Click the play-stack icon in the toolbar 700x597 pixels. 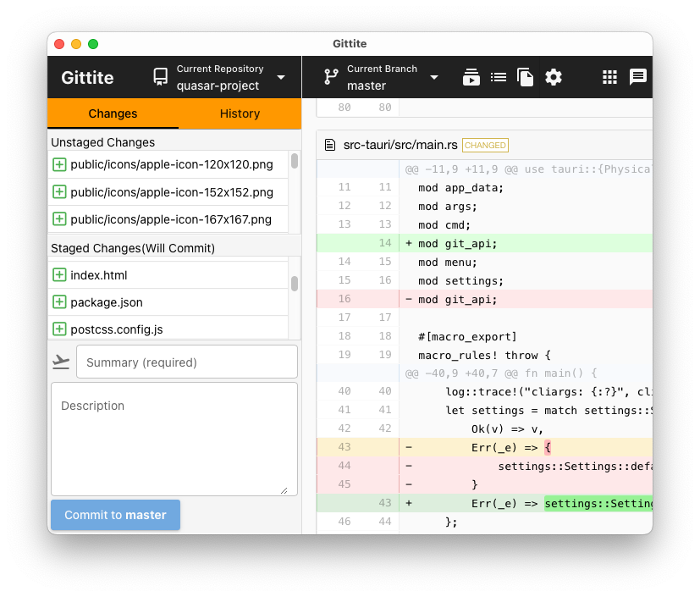[x=471, y=77]
